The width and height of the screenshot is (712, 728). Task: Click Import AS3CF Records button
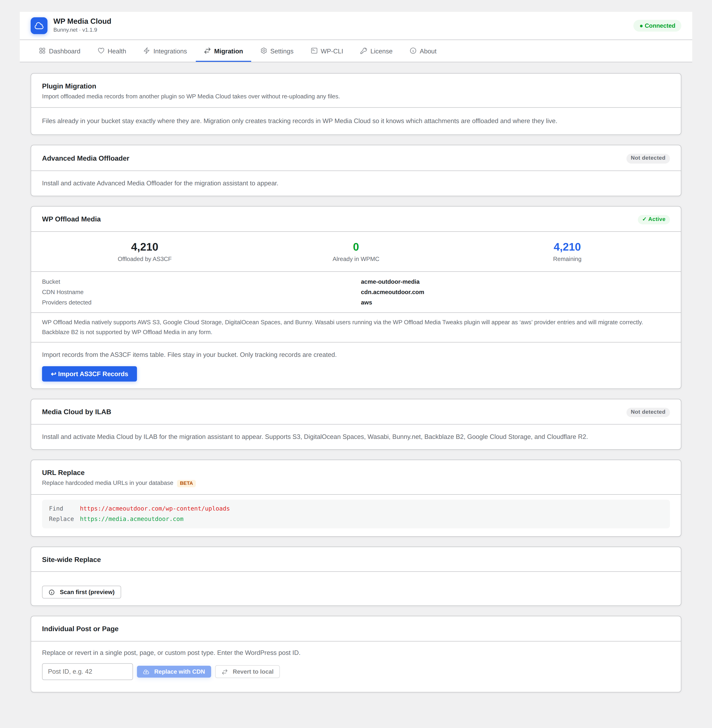89,374
